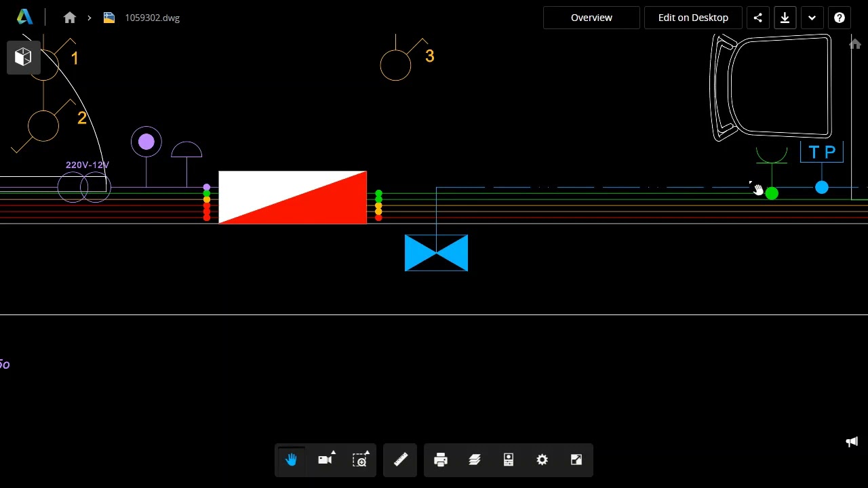Image resolution: width=868 pixels, height=488 pixels.
Task: Click the 1059302.dwg file icon
Action: (x=109, y=18)
